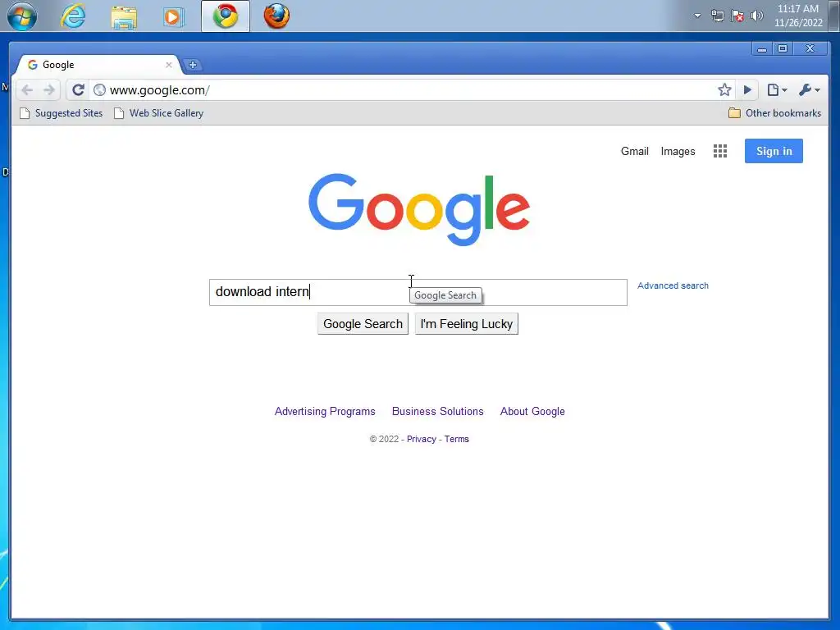Open Windows Explorer from the taskbar
Image resolution: width=840 pixels, height=630 pixels.
click(124, 16)
